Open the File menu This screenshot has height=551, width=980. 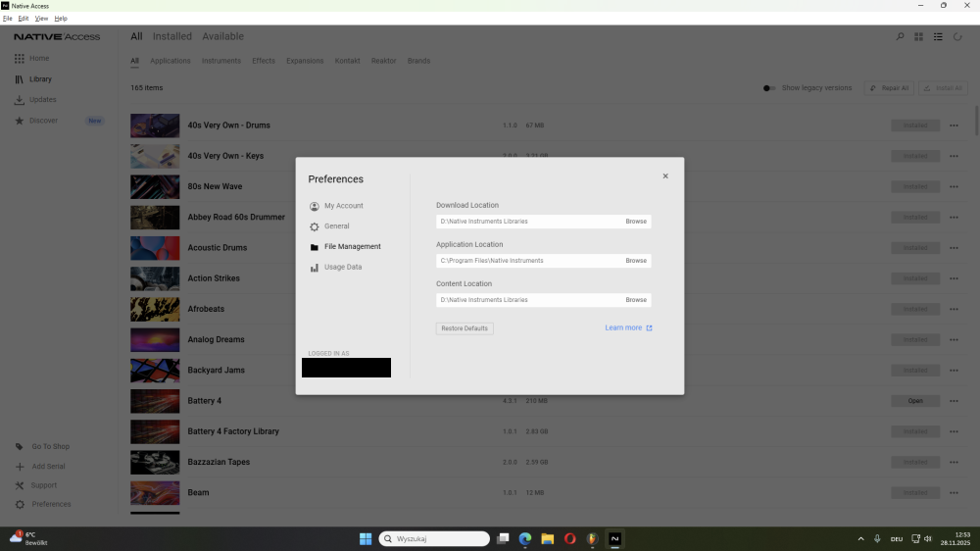[8, 19]
